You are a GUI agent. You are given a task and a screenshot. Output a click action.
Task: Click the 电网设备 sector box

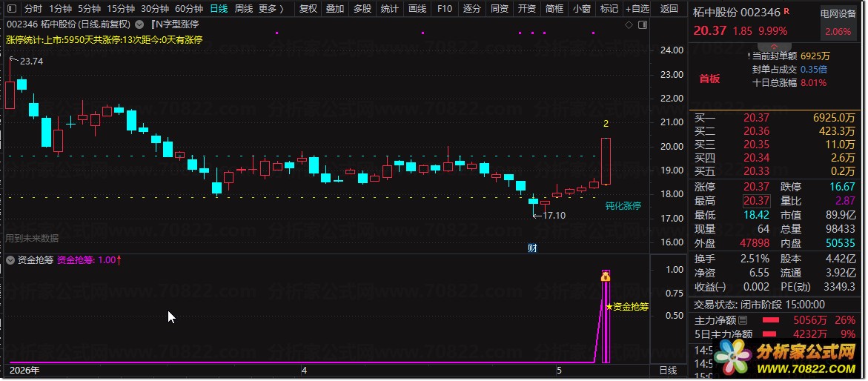[838, 23]
